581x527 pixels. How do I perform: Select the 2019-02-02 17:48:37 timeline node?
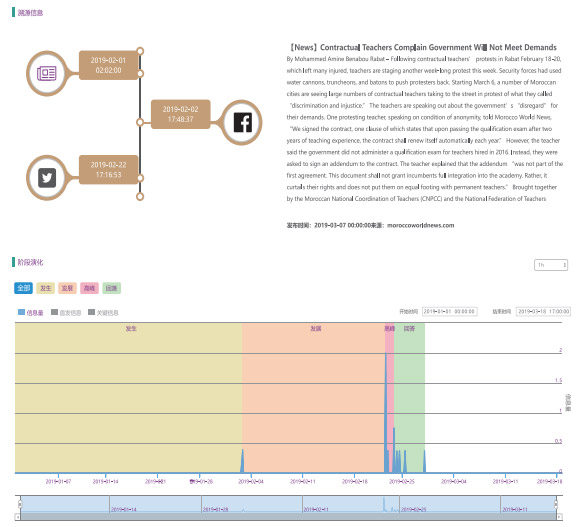coord(180,114)
